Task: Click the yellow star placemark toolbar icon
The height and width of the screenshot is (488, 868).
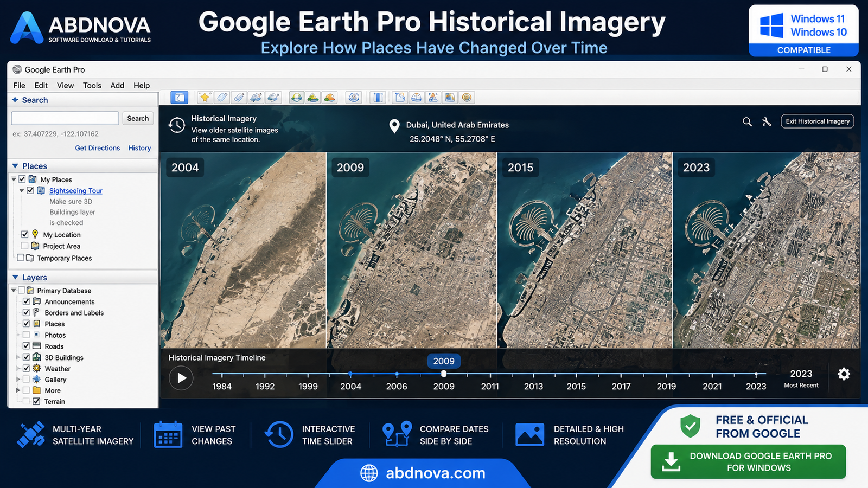Action: (x=205, y=98)
